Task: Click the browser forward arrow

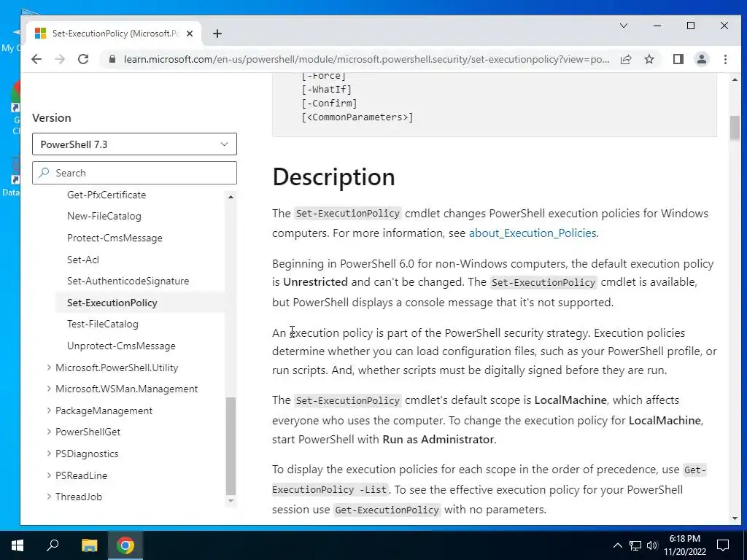Action: click(60, 59)
